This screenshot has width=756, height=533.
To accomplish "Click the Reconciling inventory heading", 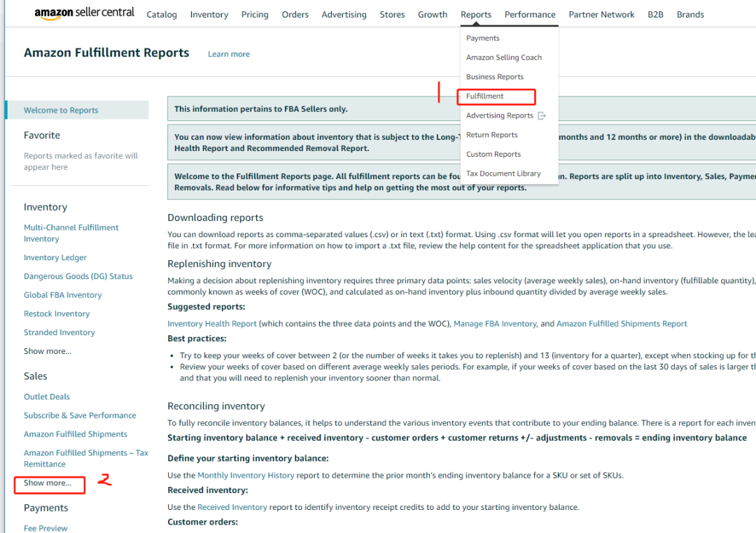I will [x=216, y=406].
